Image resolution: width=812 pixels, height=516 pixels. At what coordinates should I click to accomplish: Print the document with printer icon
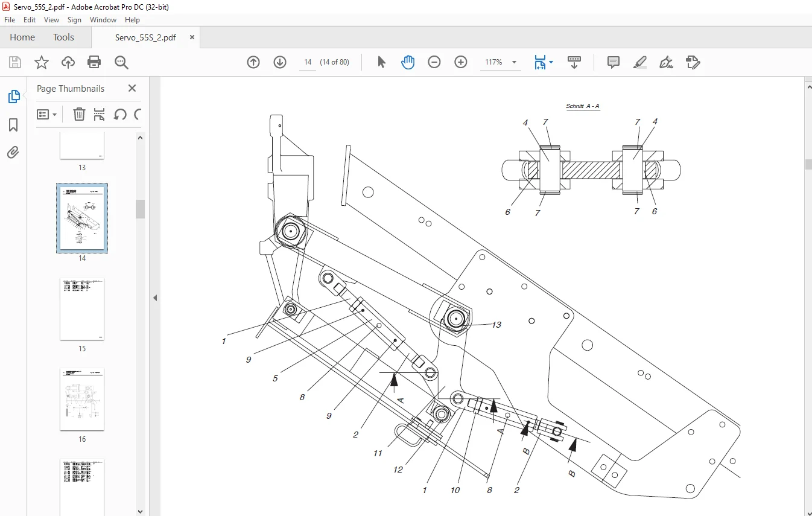coord(94,62)
